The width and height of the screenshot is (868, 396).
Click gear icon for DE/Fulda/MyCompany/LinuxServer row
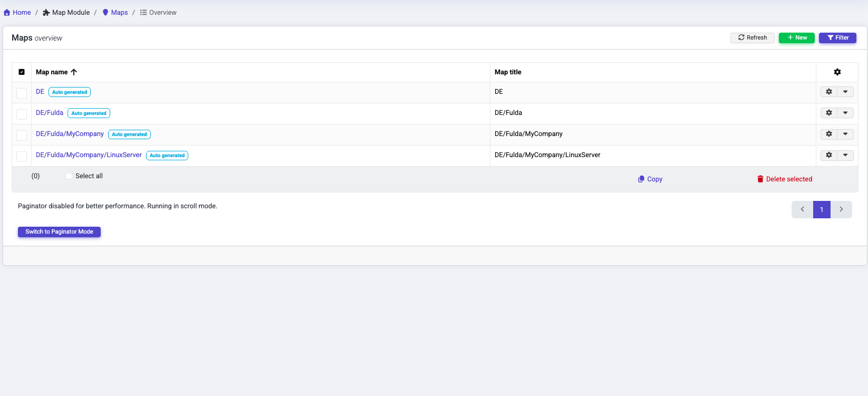[828, 155]
